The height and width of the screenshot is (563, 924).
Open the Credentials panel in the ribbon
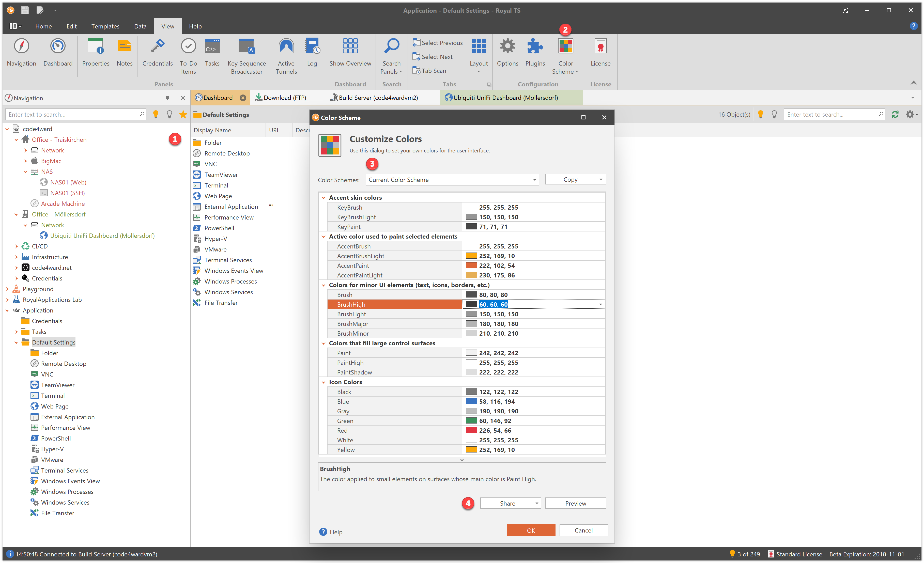158,53
